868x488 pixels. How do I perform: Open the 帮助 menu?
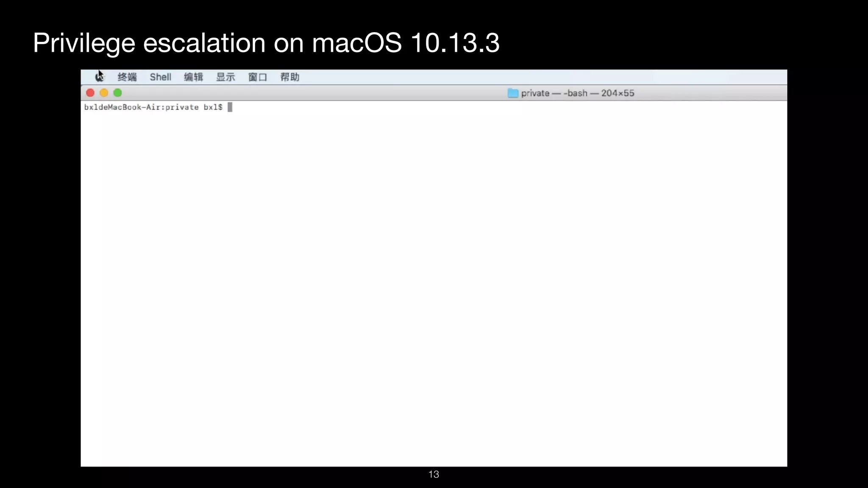pyautogui.click(x=290, y=77)
